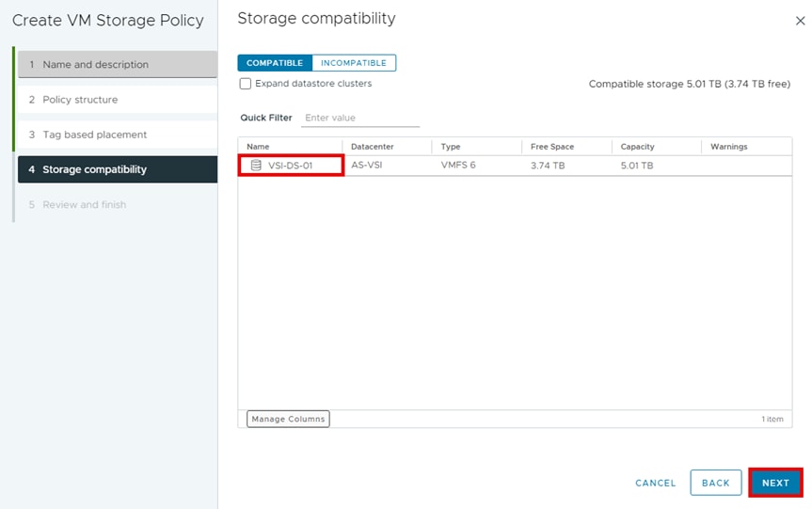
Task: Go BACK to the previous step
Action: point(715,483)
